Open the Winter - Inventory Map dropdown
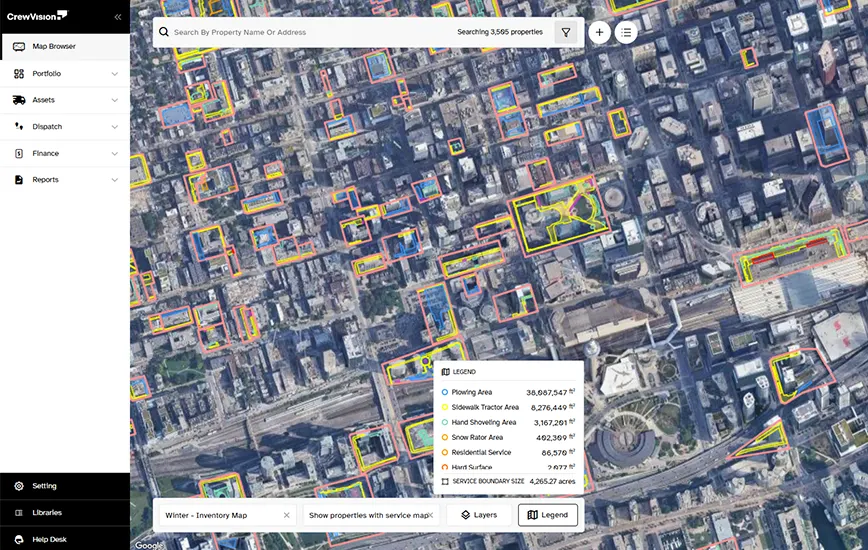 (227, 515)
